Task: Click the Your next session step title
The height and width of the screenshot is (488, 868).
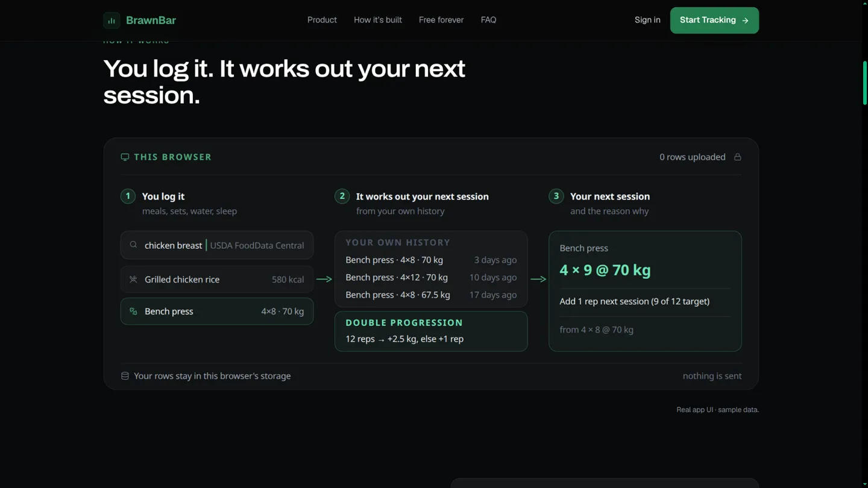Action: pos(610,196)
